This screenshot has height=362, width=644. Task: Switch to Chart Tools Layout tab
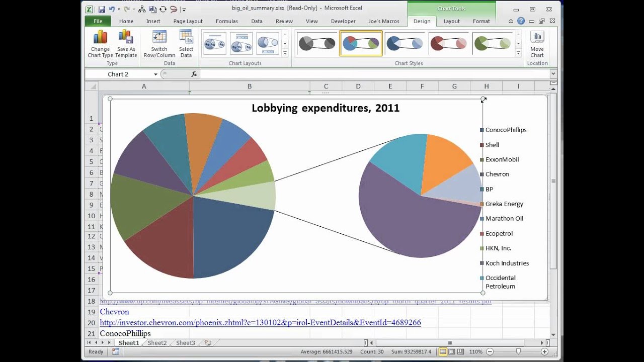point(451,21)
